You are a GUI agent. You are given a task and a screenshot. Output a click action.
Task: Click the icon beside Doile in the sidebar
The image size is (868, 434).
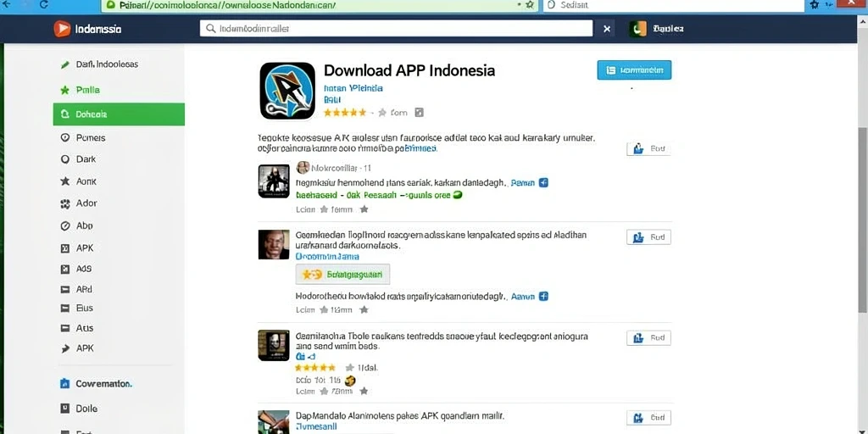click(64, 409)
